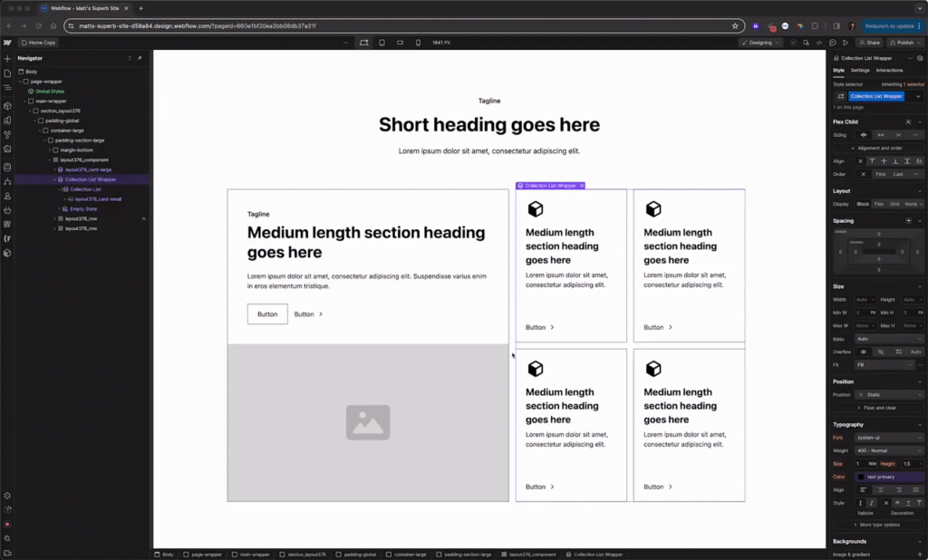Open the Assets image icon
Screen dimensions: 928x560
click(7, 150)
